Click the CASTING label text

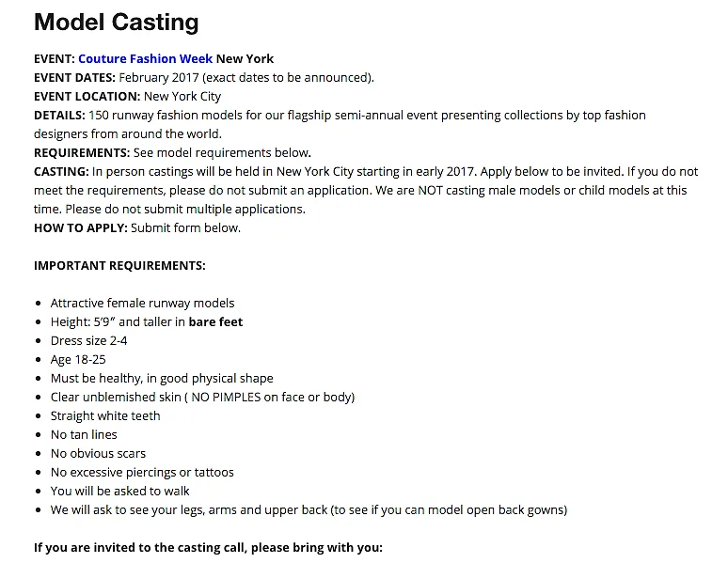coord(61,172)
